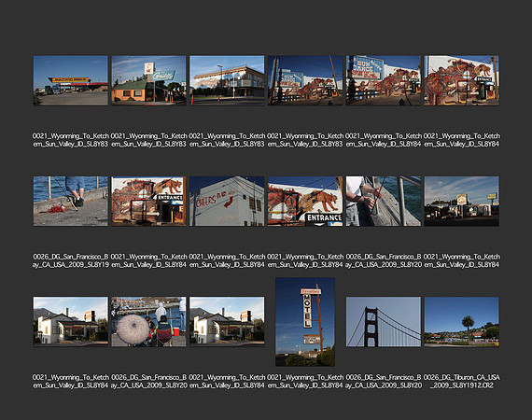Image resolution: width=532 pixels, height=420 pixels.
Task: Select the white house thumbnail left of the umbrella photo
Action: pyautogui.click(x=71, y=322)
